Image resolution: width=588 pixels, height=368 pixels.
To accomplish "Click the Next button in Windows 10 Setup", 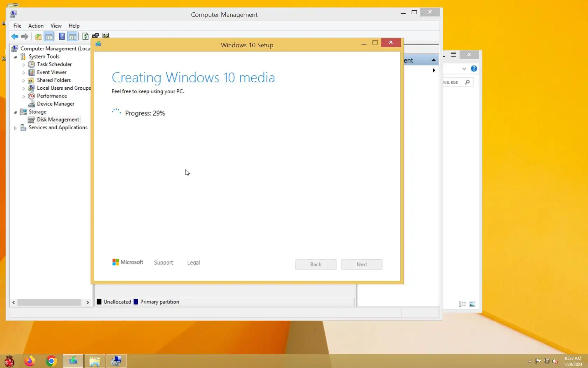I will [362, 264].
